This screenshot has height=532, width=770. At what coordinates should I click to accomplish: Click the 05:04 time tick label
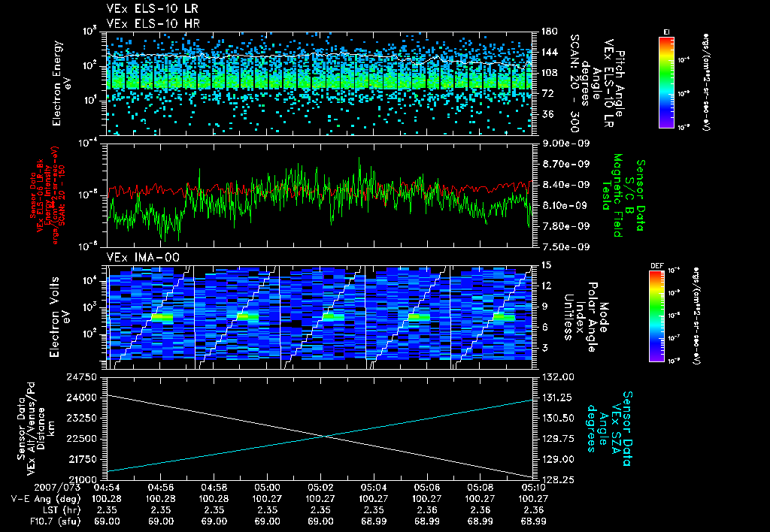point(374,488)
